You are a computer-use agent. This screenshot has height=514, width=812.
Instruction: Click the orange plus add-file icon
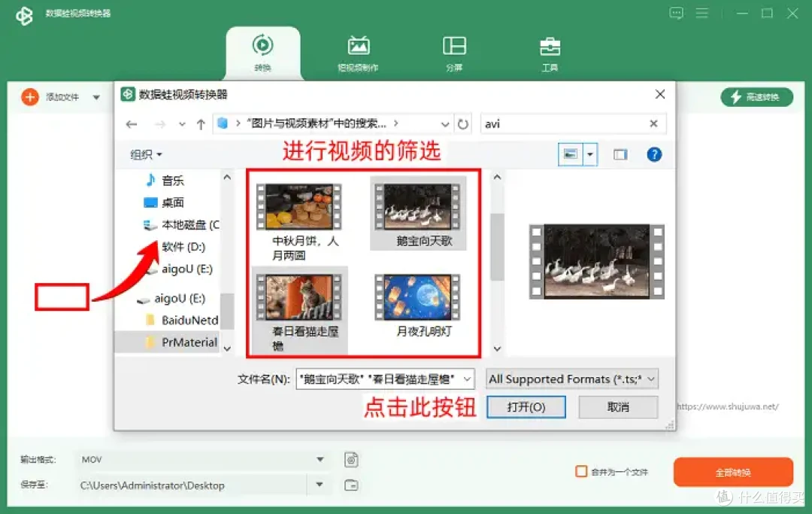click(30, 97)
